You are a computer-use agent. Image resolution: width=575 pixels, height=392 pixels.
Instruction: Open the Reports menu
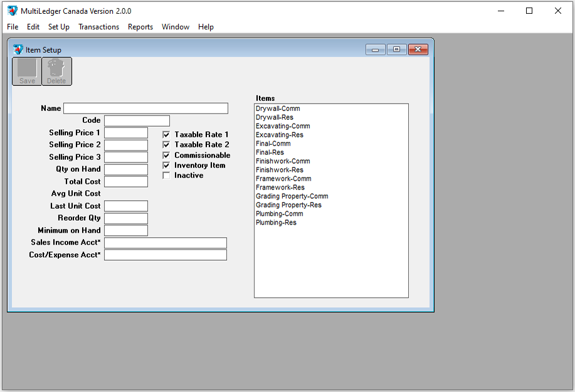coord(140,27)
